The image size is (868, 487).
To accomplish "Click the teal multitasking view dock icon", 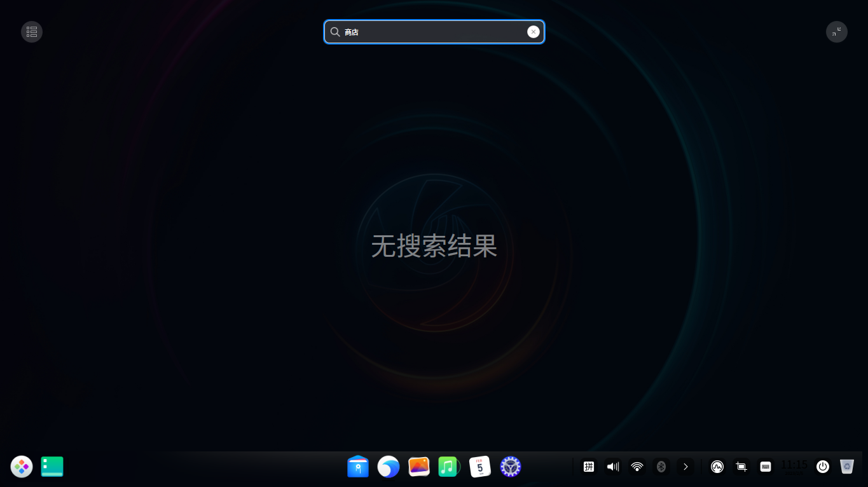I will (x=52, y=467).
